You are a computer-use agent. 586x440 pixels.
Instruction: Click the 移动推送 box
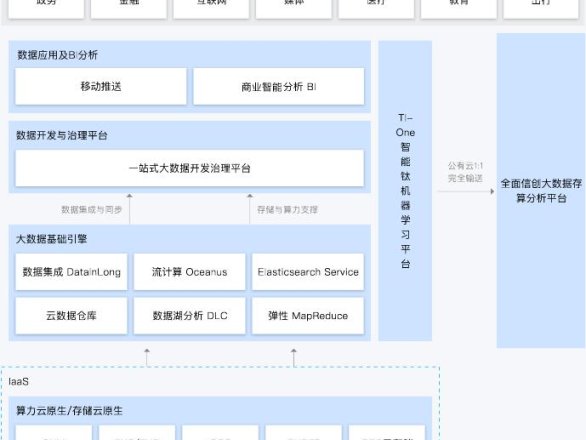[x=101, y=86]
